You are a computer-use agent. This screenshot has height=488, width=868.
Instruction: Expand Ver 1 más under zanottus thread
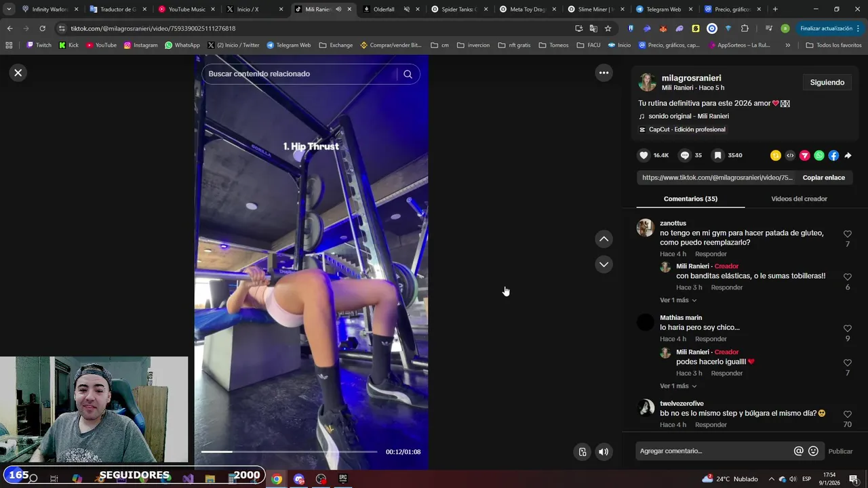point(678,300)
